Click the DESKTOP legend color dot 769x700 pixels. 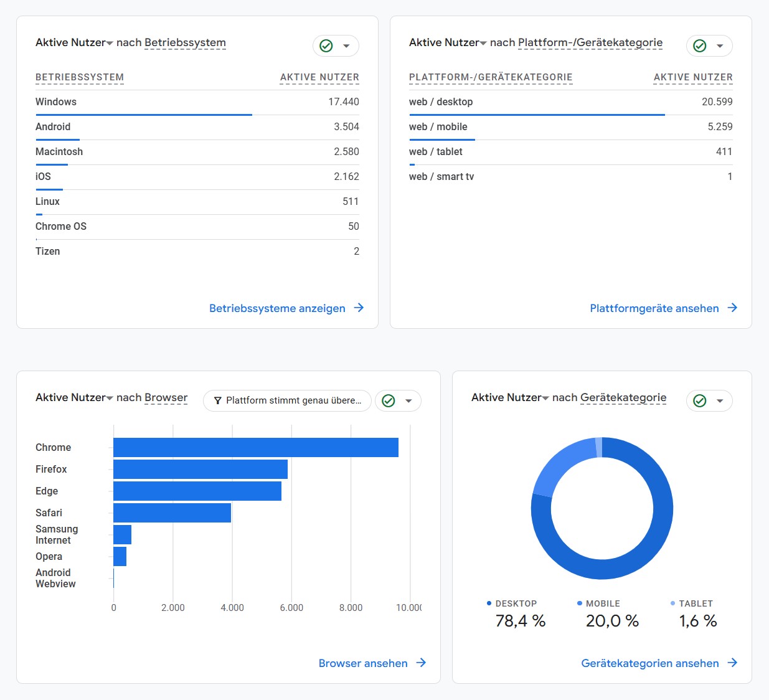point(489,603)
